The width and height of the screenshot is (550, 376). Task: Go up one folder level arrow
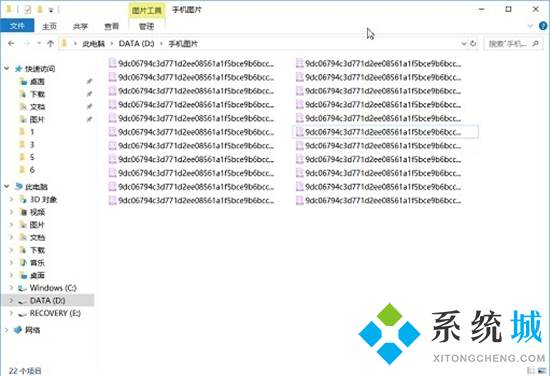[x=50, y=43]
